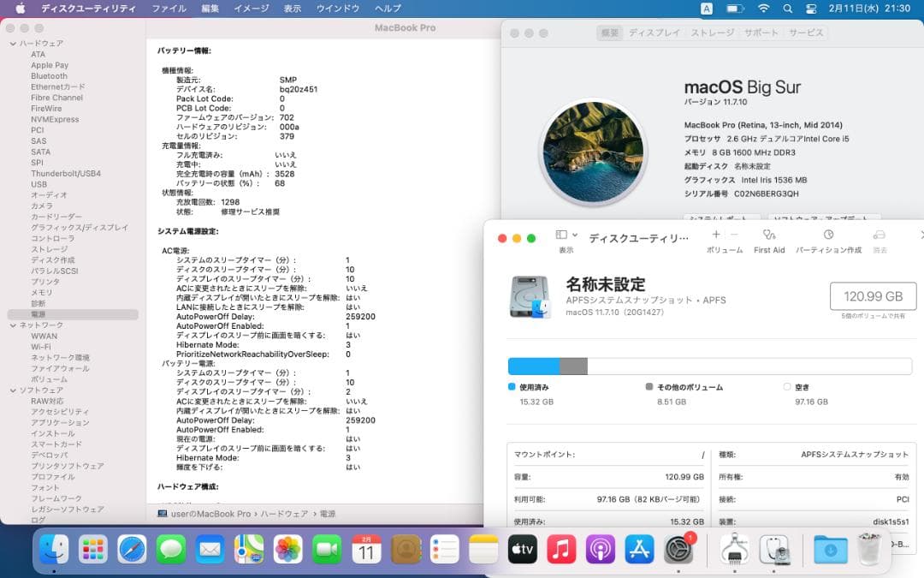Open Mail from the Dock
This screenshot has height=578, width=924.
click(x=210, y=549)
